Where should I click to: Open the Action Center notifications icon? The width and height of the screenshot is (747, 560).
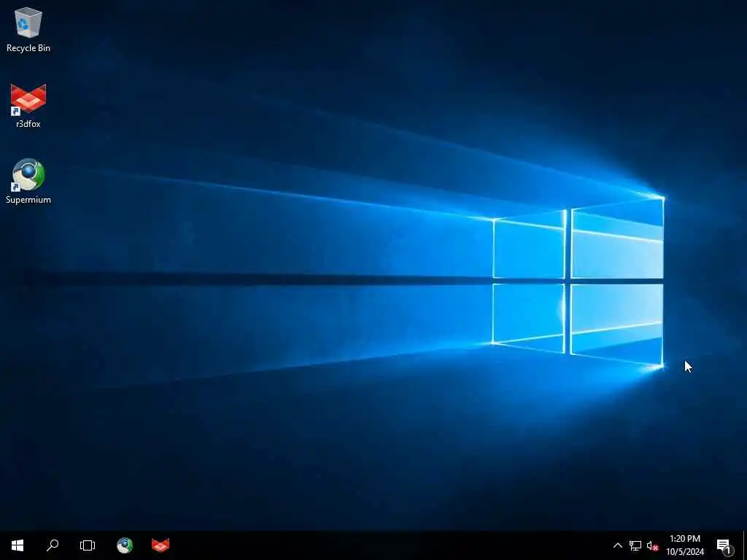(724, 545)
